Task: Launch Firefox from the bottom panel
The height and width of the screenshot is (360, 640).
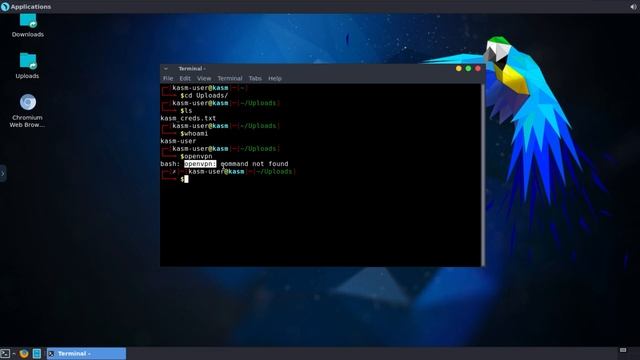Action: (24, 353)
